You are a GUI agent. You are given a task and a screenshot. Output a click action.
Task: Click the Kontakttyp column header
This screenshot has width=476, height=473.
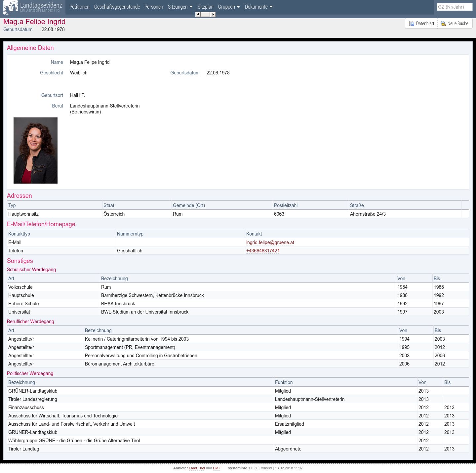click(x=61, y=234)
